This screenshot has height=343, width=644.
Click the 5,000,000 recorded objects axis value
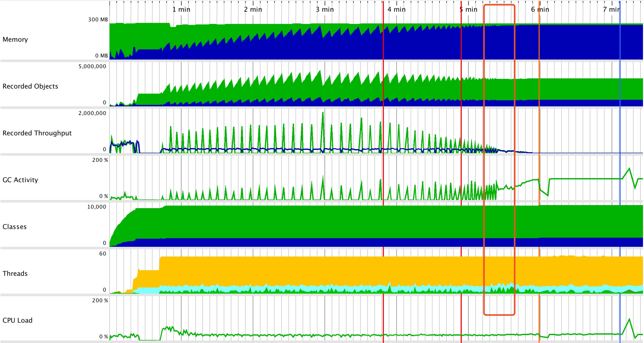92,66
